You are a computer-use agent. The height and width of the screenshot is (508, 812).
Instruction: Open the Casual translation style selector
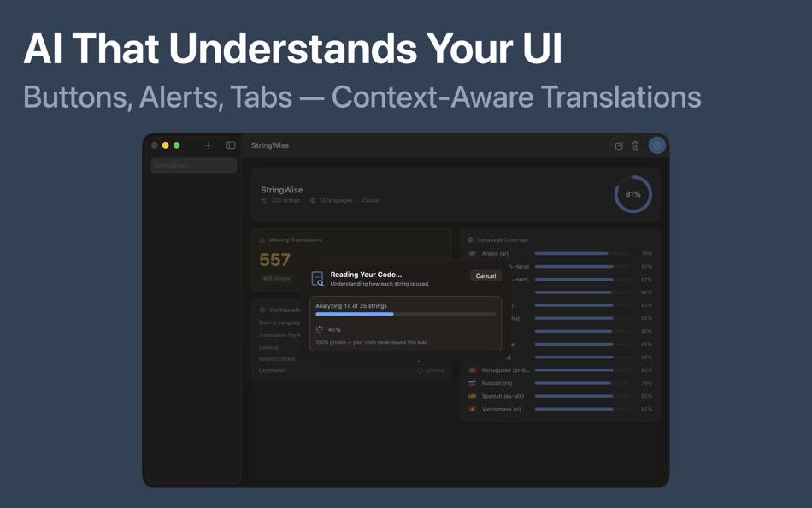[370, 200]
